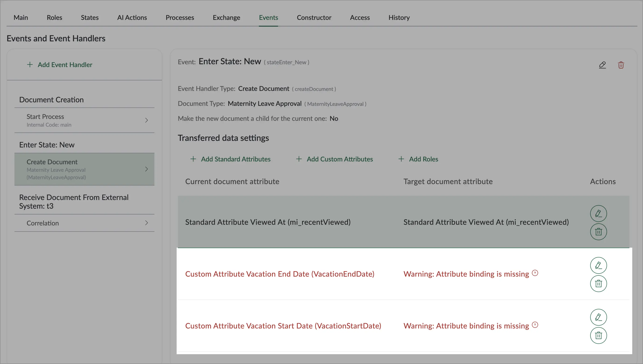Click the Document Creation group heading
This screenshot has width=643, height=364.
51,100
